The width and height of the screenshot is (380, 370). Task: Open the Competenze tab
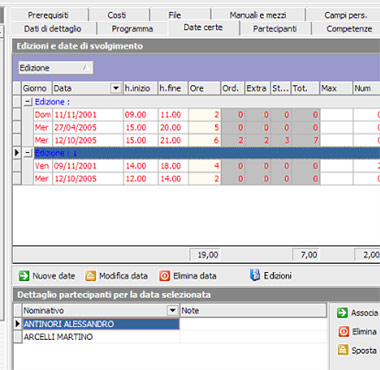point(349,29)
